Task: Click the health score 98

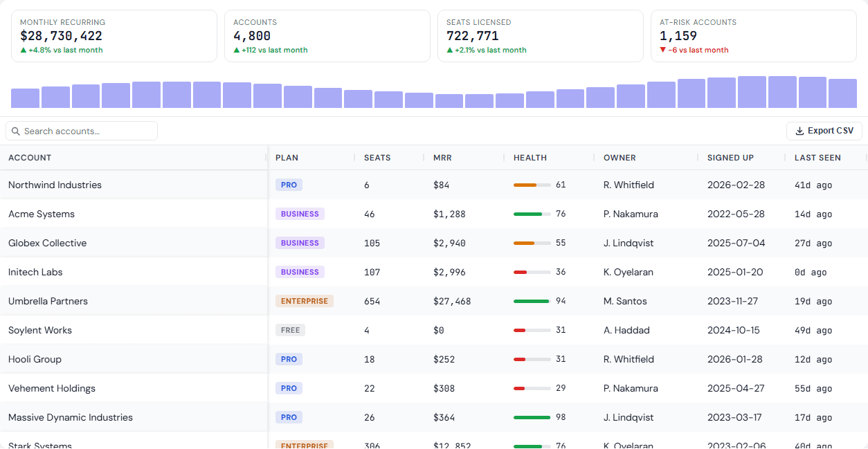Action: (561, 417)
